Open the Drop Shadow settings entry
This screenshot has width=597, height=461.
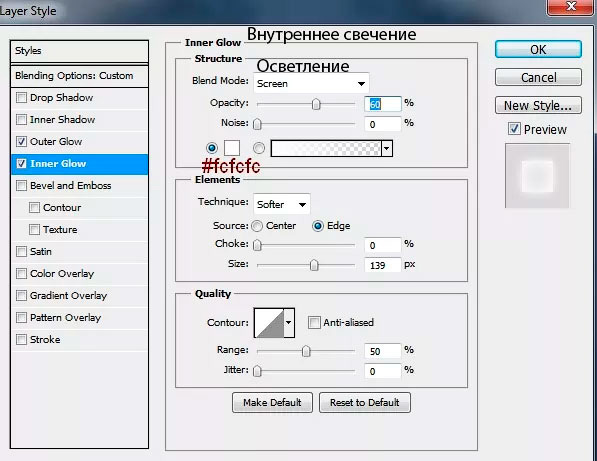pyautogui.click(x=61, y=98)
